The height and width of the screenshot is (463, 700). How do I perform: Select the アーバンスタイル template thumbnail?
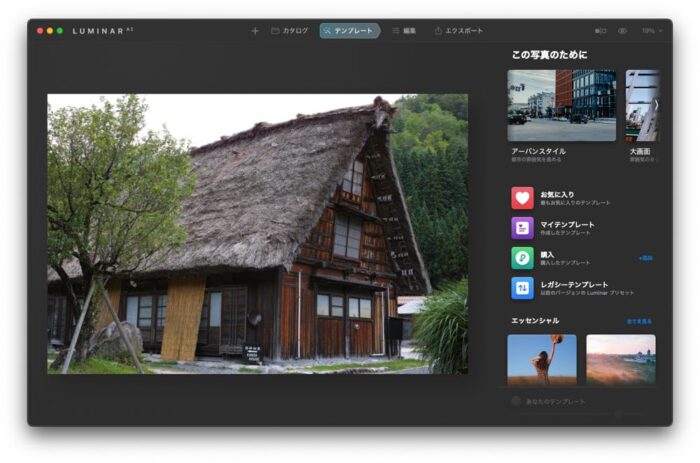[561, 105]
